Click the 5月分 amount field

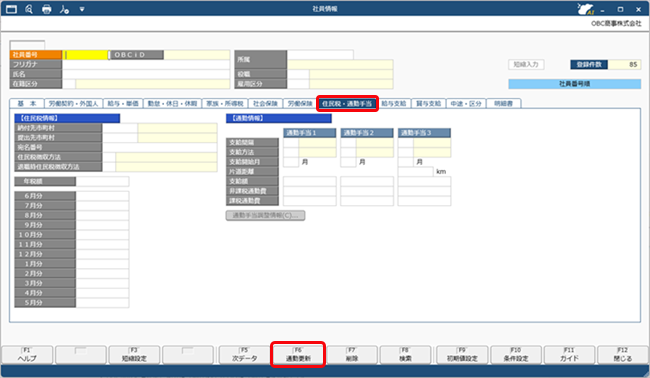(x=102, y=303)
